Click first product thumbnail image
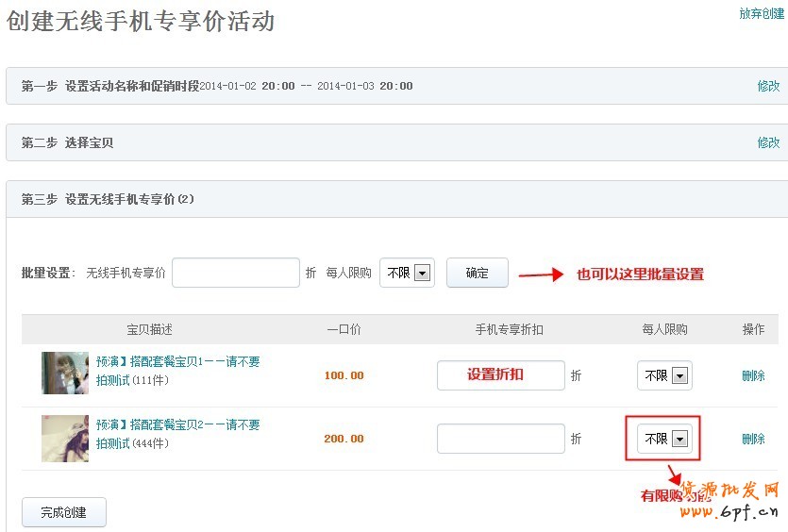 pyautogui.click(x=65, y=373)
